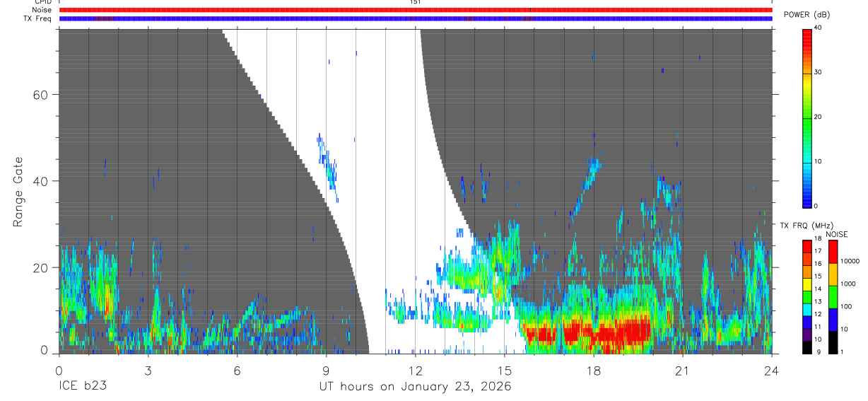Select the black 9–10 MHz frequency swatch
868x401 pixels.
point(807,347)
